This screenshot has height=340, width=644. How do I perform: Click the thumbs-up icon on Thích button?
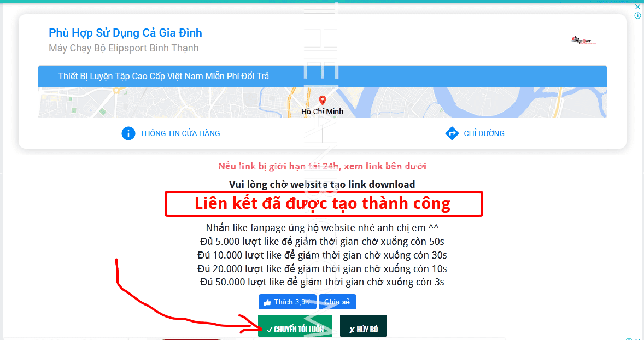pyautogui.click(x=268, y=302)
